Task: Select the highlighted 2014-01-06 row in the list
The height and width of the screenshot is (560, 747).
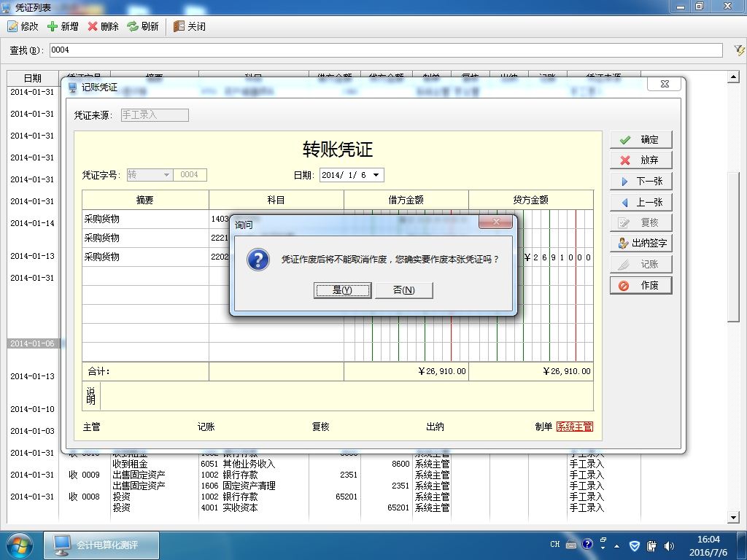Action: pyautogui.click(x=32, y=343)
